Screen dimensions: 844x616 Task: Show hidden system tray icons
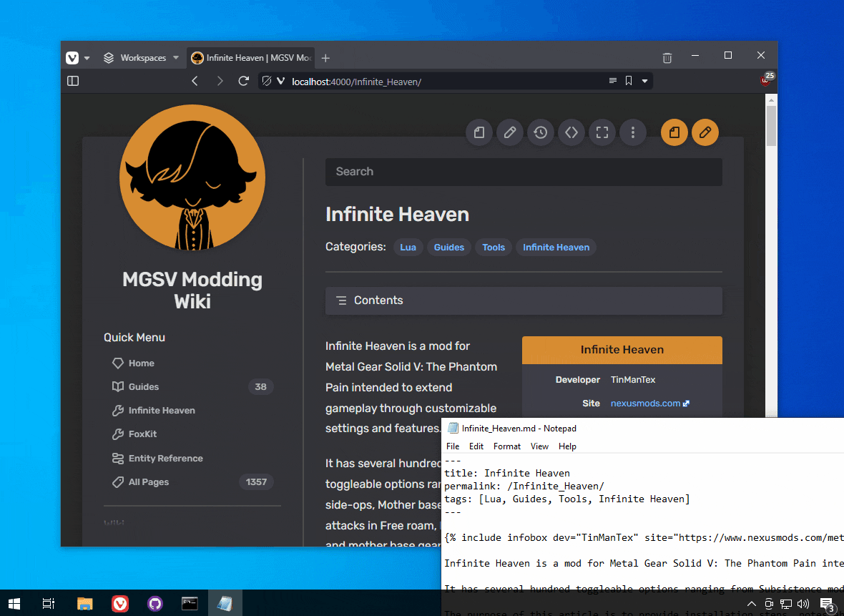coord(752,604)
